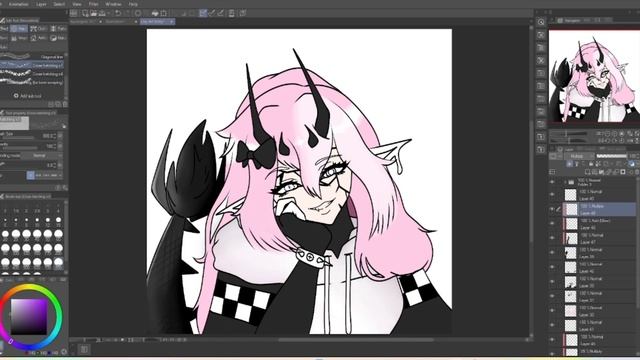Adjust the layer opacity bar
The height and width of the screenshot is (360, 640).
pyautogui.click(x=611, y=156)
